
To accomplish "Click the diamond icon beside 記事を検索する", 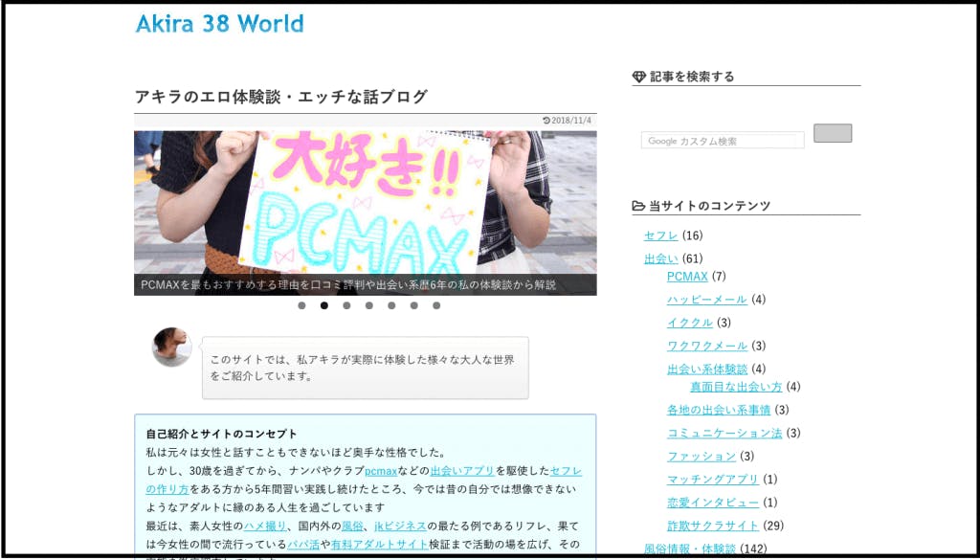I will tap(639, 77).
